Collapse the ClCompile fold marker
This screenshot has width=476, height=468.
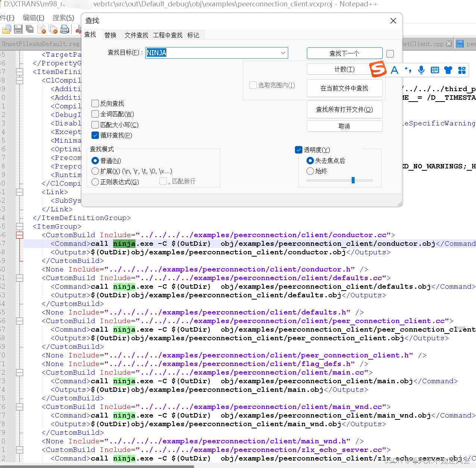20,80
